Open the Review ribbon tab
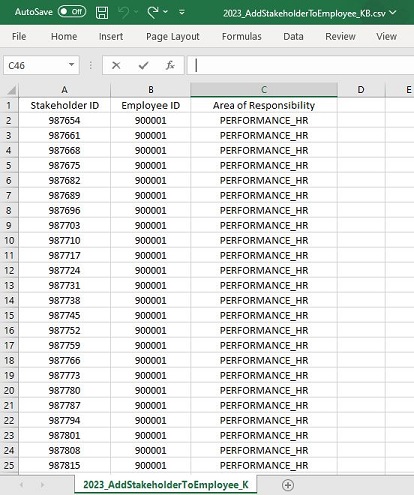The height and width of the screenshot is (495, 414). tap(340, 36)
